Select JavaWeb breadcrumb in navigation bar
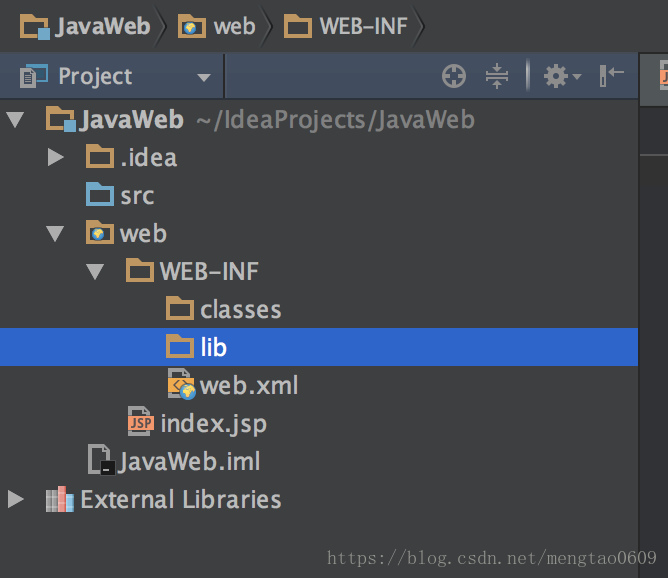Image resolution: width=668 pixels, height=578 pixels. pyautogui.click(x=85, y=26)
